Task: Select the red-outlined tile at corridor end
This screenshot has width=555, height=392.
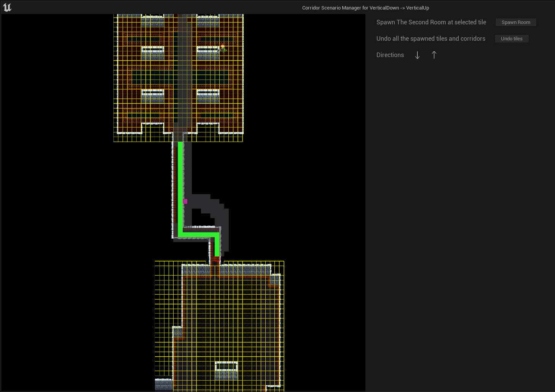Action: tap(217, 260)
